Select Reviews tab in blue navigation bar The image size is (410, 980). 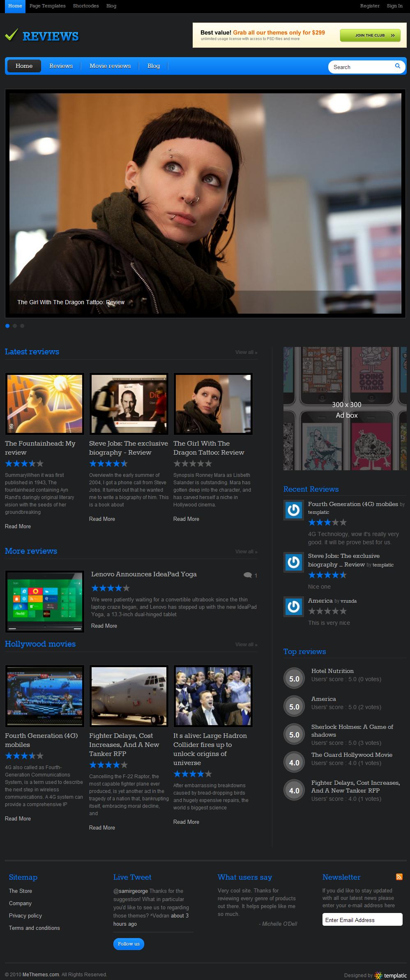(x=61, y=66)
